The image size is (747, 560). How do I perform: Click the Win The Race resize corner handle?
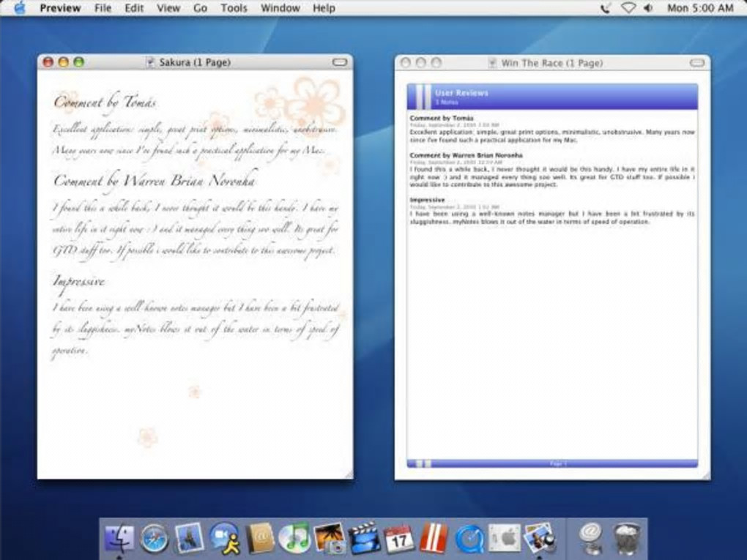click(707, 476)
